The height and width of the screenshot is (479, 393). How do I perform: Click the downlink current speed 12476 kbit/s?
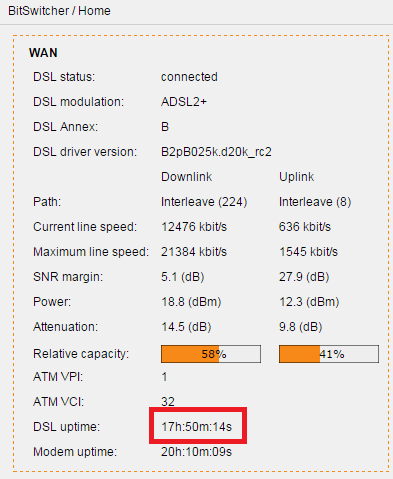click(x=194, y=227)
